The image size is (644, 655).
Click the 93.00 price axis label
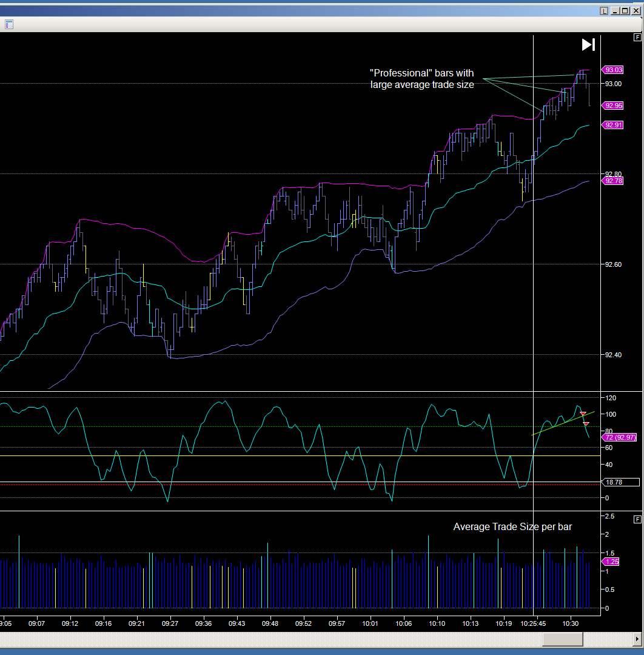point(613,84)
